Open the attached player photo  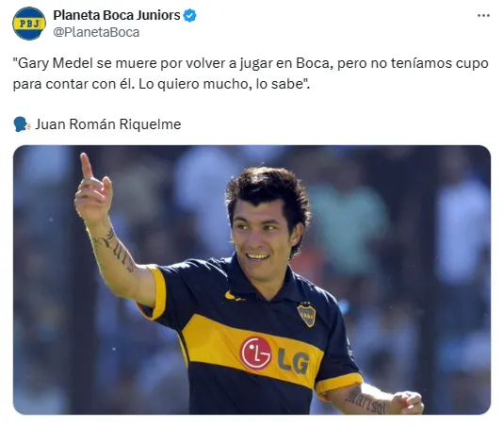point(252,279)
